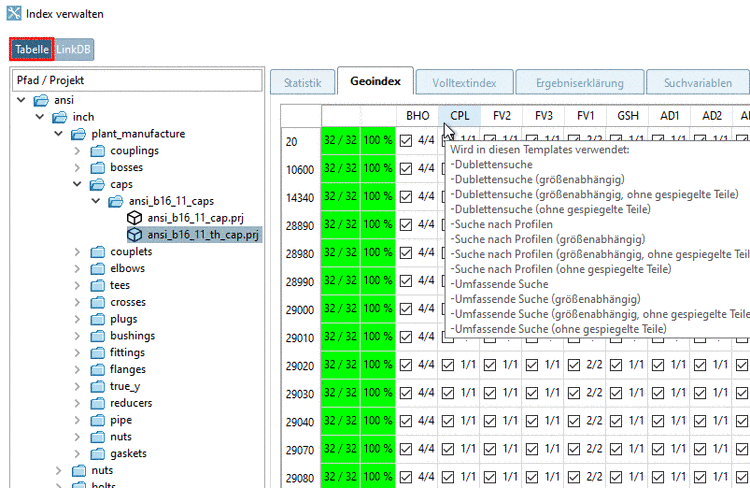Select the ansi folder icon

coord(41,100)
